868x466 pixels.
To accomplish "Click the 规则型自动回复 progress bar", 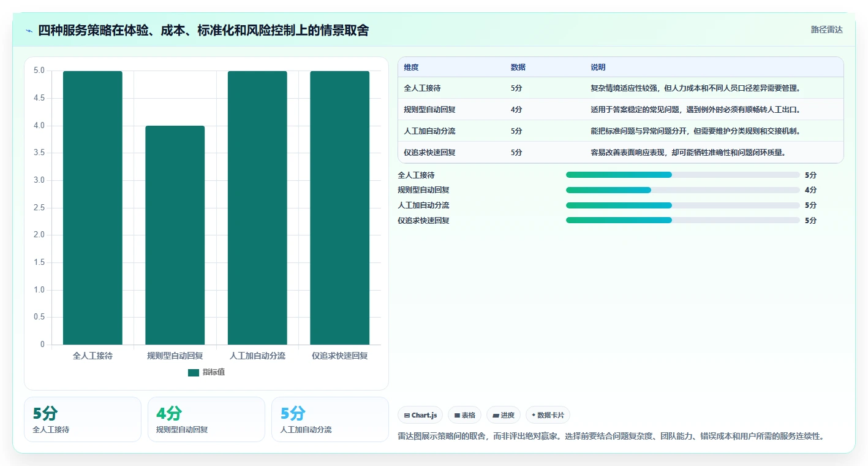I will [x=683, y=190].
